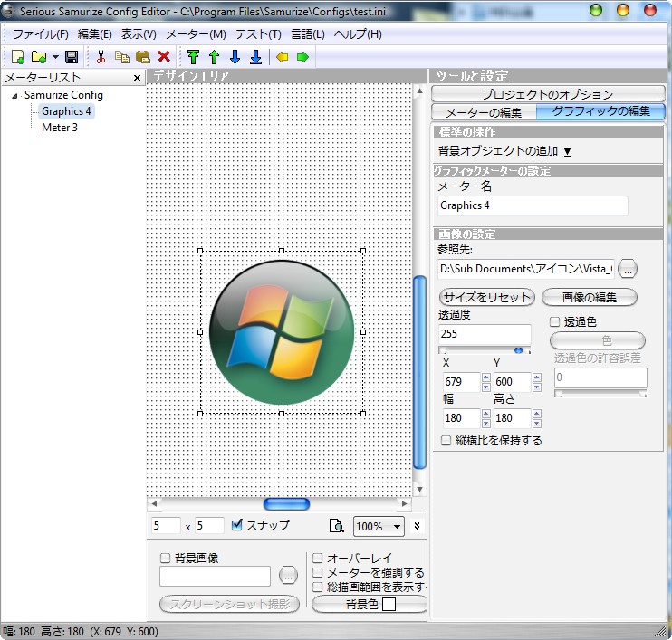Click the 透過度 value field
The height and width of the screenshot is (640, 672).
tap(485, 334)
